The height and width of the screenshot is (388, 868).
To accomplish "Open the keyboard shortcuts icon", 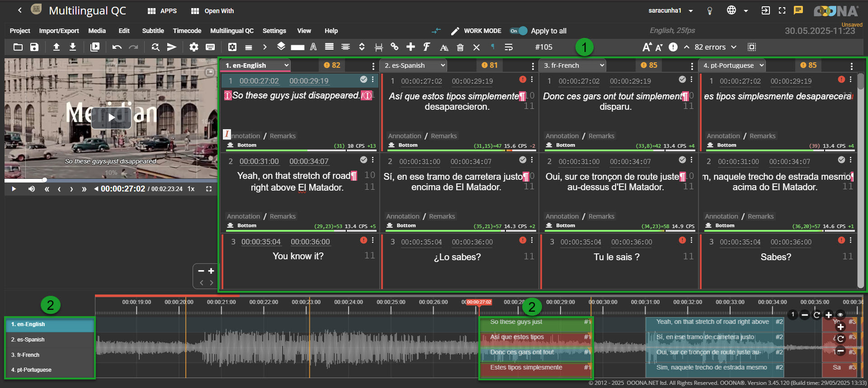I will point(210,47).
